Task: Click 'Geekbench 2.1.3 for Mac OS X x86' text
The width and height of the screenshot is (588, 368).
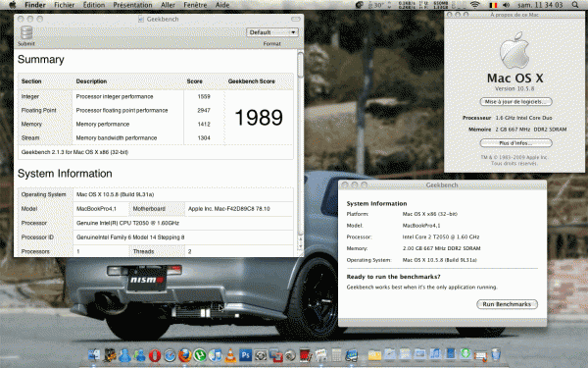Action: (74, 152)
